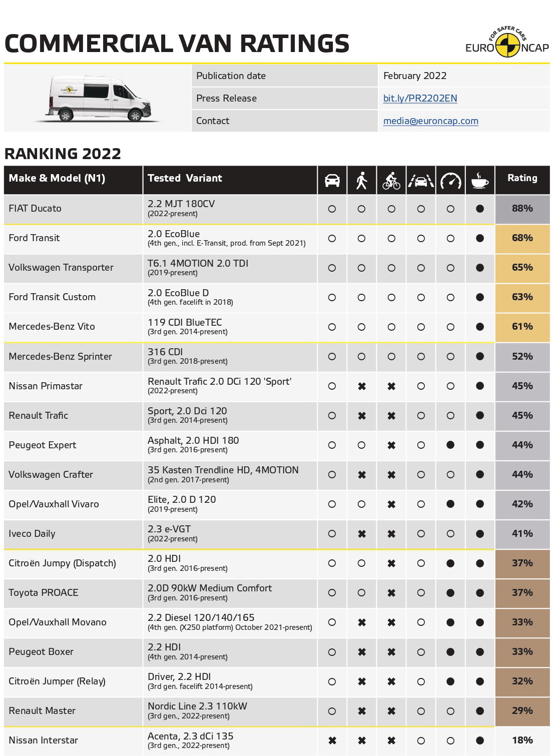
Task: Click the Euro NCAP logo
Action: 507,43
